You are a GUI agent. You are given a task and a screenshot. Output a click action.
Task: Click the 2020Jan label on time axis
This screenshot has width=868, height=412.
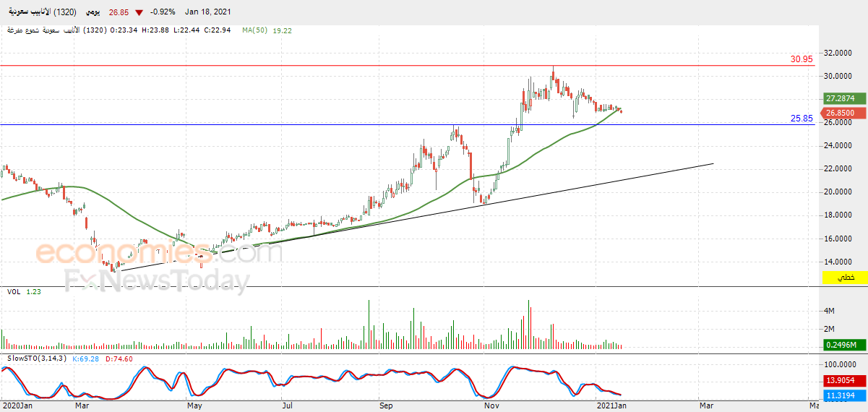[x=17, y=406]
